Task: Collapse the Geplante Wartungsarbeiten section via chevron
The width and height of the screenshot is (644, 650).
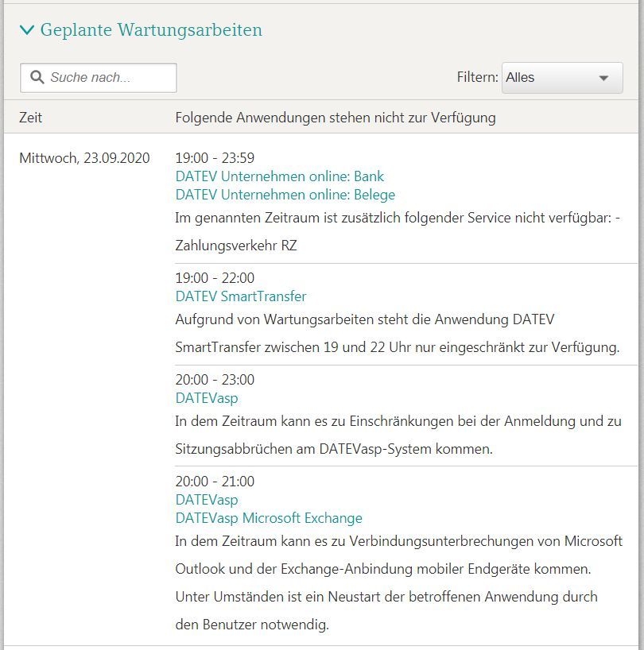Action: pyautogui.click(x=26, y=29)
